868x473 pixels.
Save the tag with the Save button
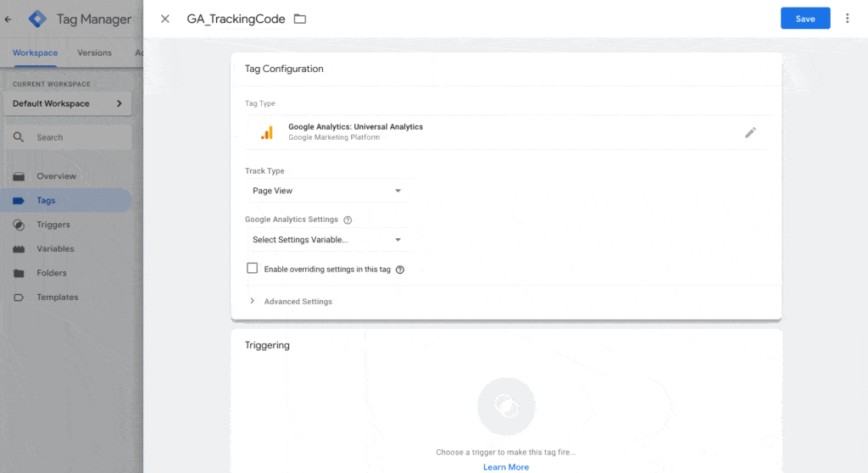click(805, 19)
